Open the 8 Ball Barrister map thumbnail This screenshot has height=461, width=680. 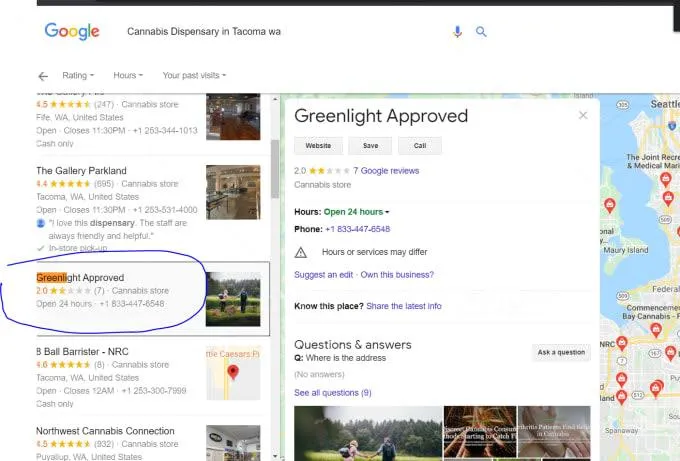coord(233,373)
